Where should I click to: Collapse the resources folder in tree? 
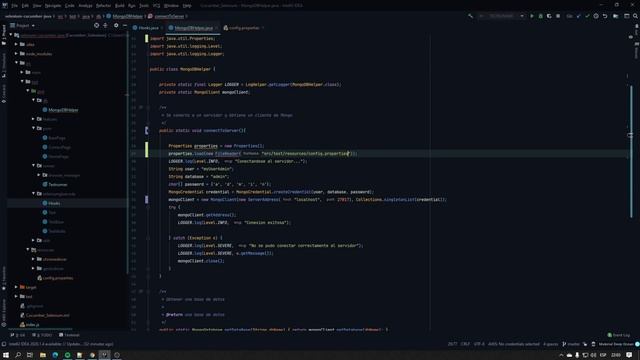(x=28, y=249)
